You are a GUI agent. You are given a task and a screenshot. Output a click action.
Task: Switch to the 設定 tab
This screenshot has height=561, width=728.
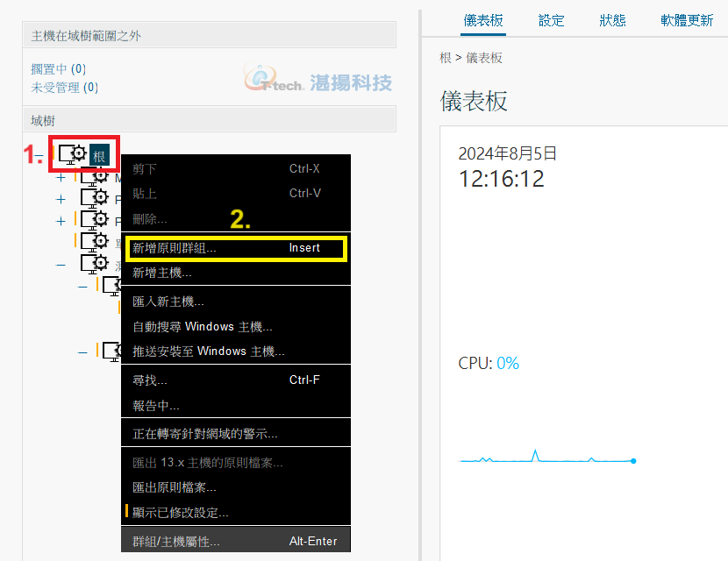pos(552,20)
